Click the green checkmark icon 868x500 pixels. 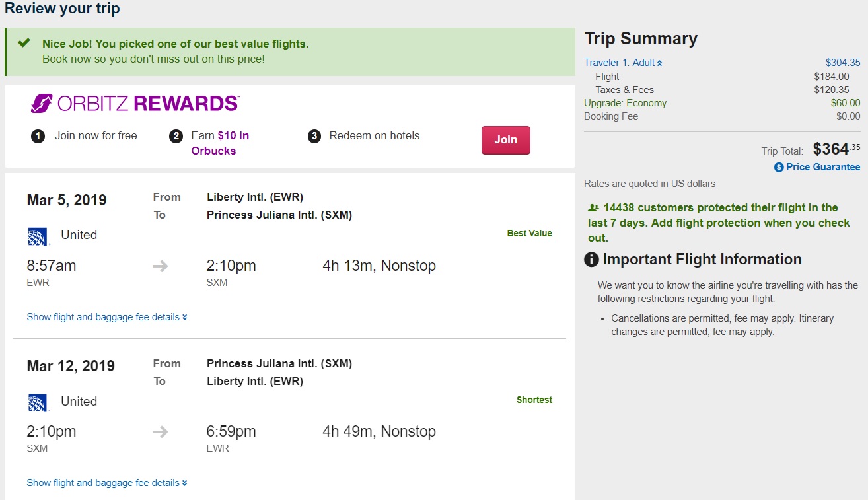(24, 44)
